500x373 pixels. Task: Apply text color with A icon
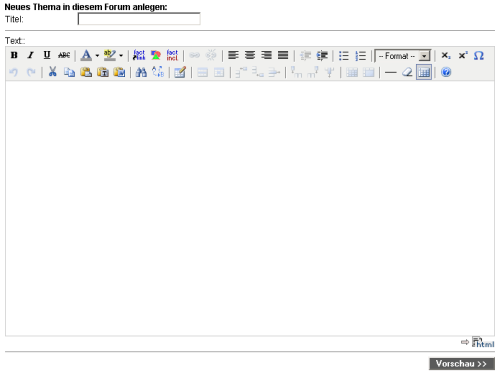[86, 55]
